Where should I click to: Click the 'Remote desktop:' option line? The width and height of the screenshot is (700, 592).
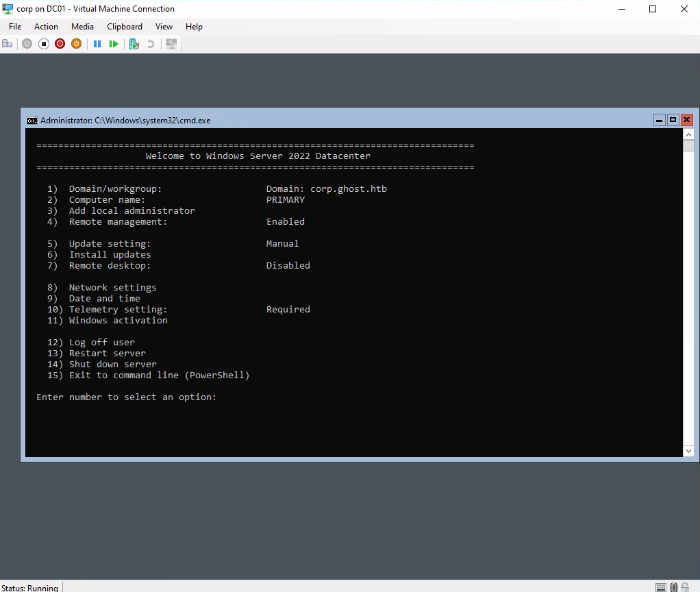tap(110, 266)
